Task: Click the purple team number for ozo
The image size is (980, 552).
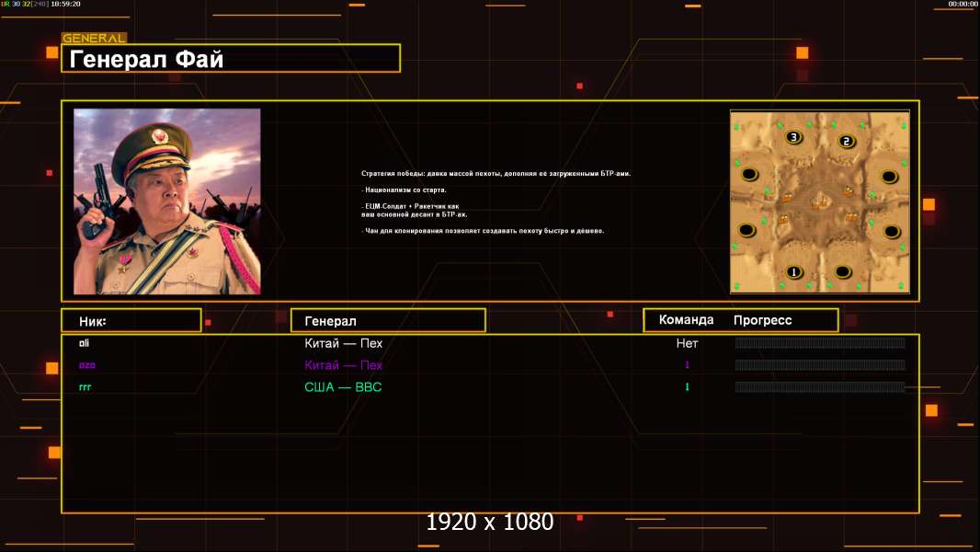Action: pos(687,364)
